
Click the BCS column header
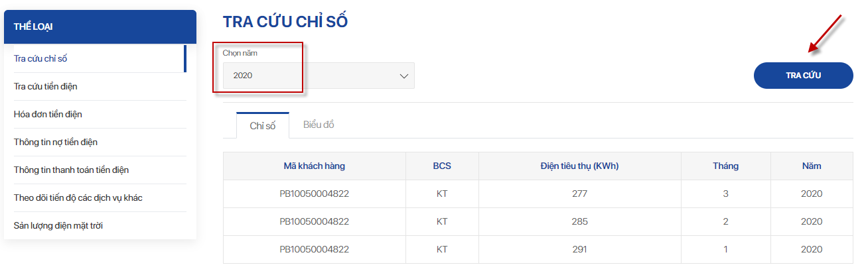[442, 166]
